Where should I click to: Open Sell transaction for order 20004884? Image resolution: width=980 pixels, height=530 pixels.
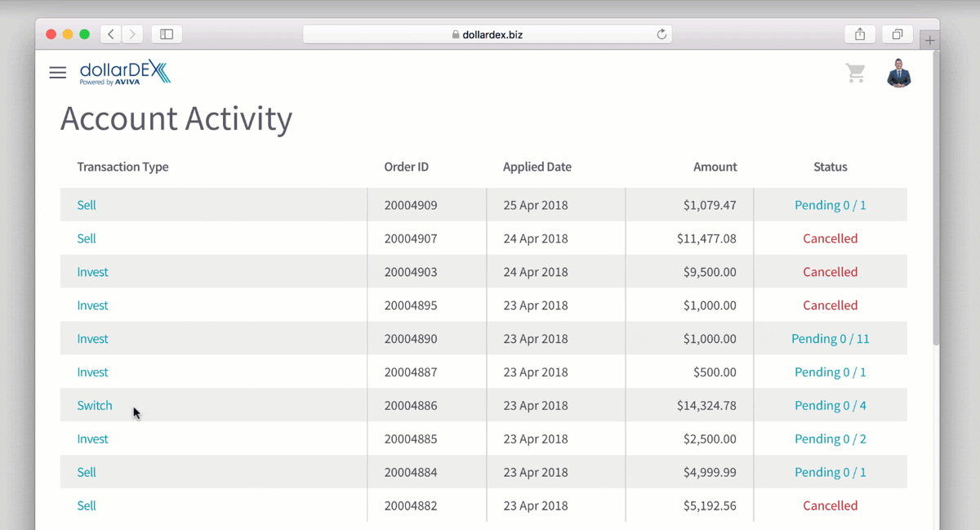(87, 473)
